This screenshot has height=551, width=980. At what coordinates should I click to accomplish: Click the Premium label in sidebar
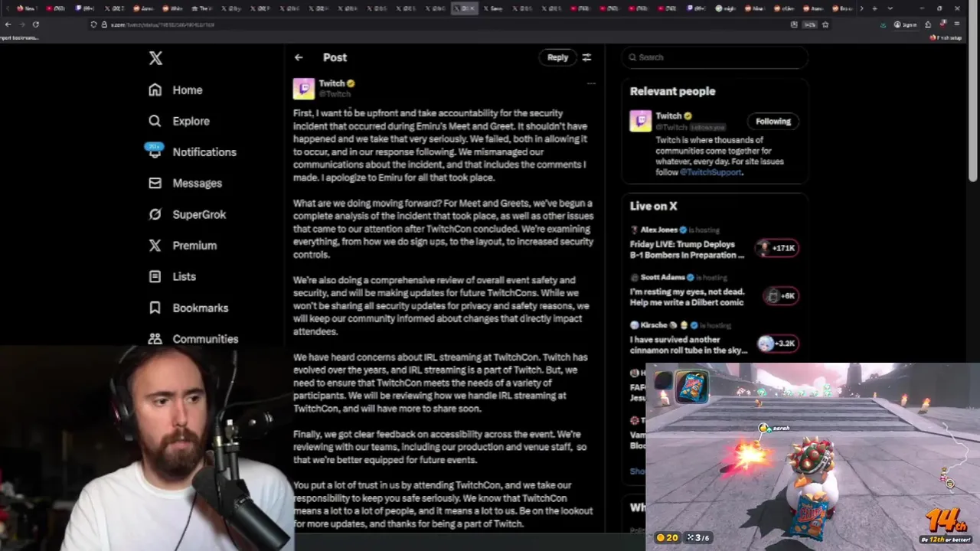click(194, 246)
